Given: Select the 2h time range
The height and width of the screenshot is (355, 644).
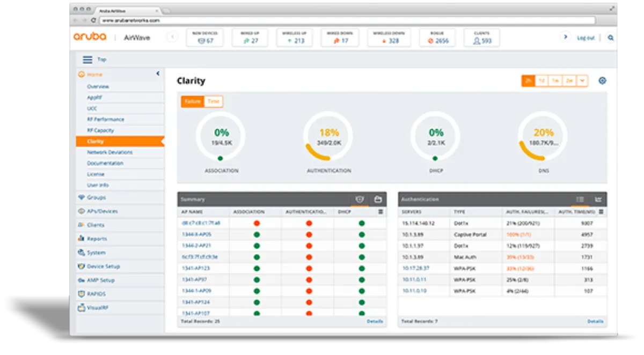Looking at the screenshot, I should pos(528,80).
